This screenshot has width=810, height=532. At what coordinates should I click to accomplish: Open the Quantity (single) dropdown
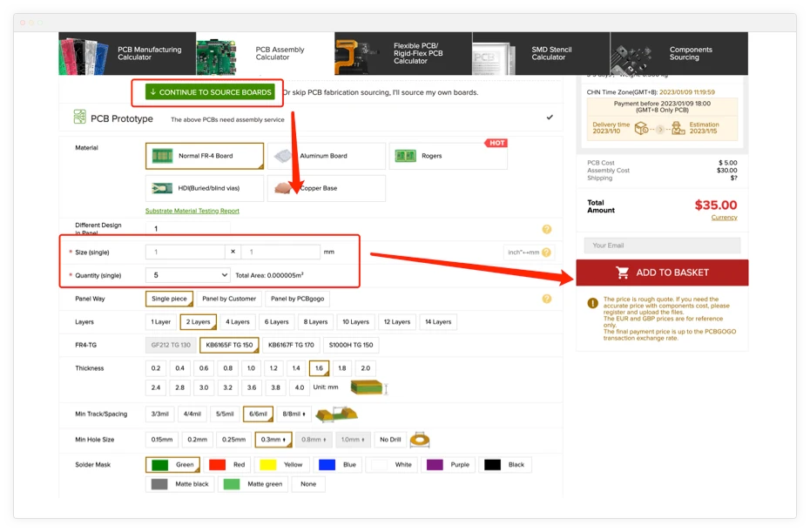187,275
